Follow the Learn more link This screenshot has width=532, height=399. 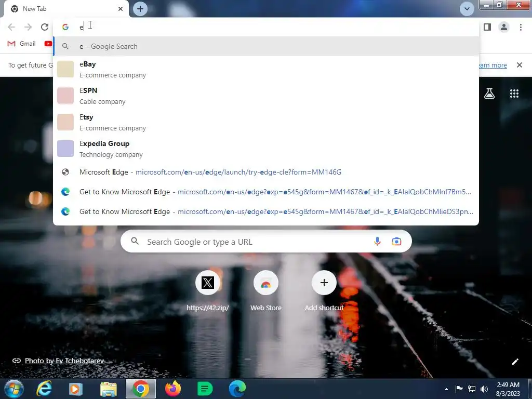493,65
